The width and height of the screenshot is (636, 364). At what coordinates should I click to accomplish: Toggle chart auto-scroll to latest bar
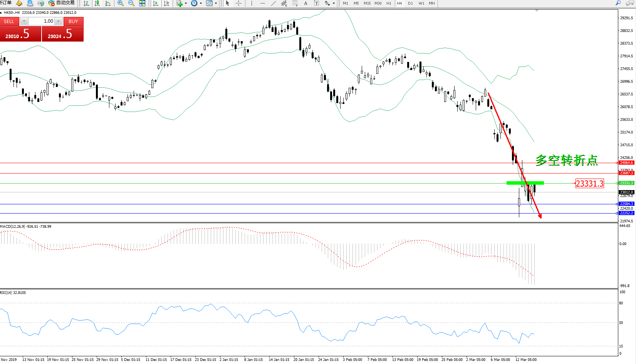pyautogui.click(x=156, y=3)
